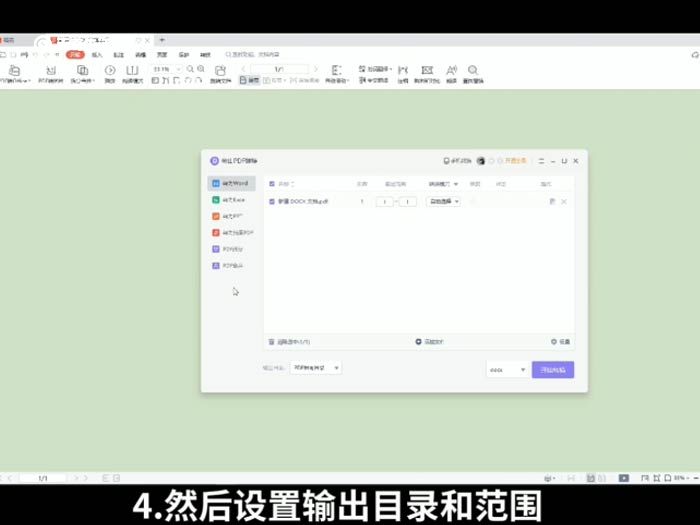Open Find and Replace toolbar icon
700x525 pixels.
[473, 74]
